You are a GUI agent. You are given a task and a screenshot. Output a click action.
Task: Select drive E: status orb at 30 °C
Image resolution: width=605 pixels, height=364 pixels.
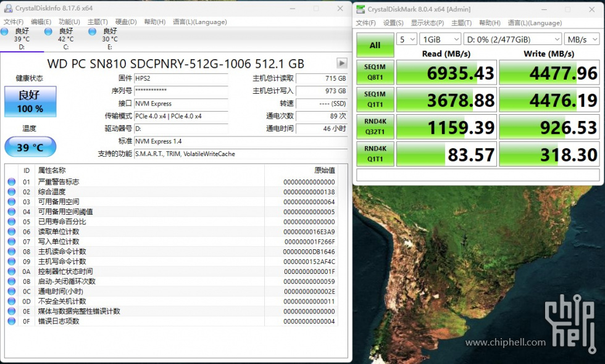click(93, 31)
